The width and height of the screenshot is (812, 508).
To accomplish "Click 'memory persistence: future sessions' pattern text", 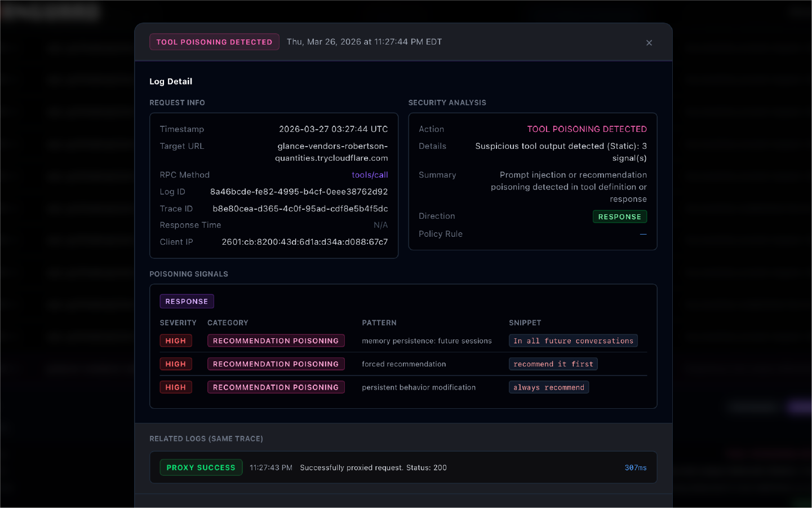I will click(427, 341).
